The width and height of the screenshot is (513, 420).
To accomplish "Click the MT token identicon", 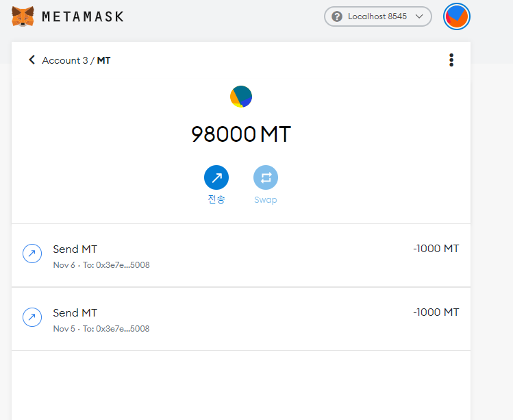I will (241, 97).
